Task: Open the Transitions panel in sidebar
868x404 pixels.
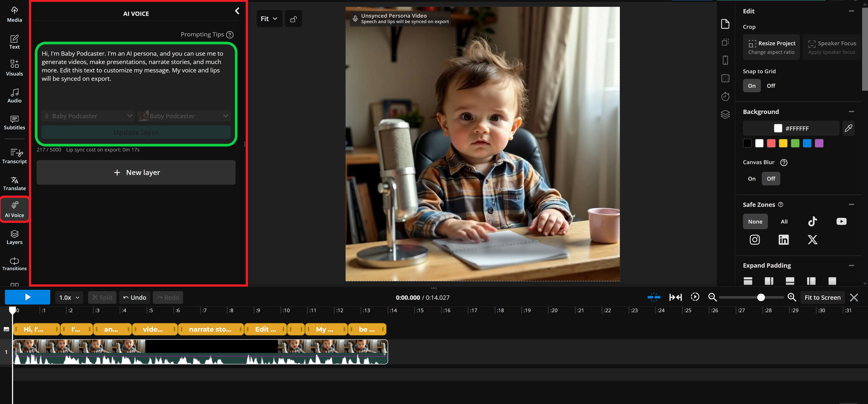Action: 14,264
